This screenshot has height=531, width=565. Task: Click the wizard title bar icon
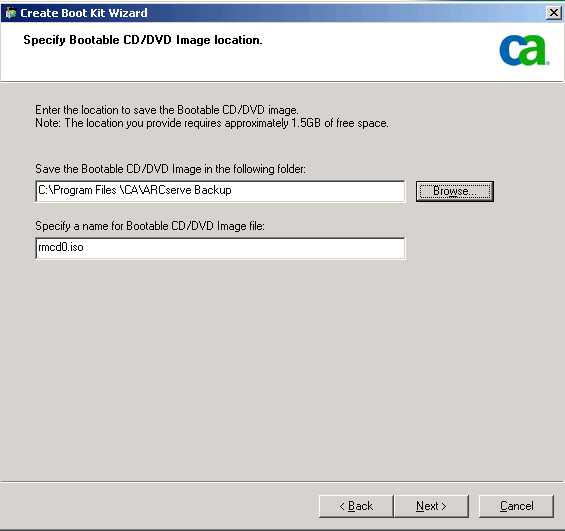pos(10,13)
